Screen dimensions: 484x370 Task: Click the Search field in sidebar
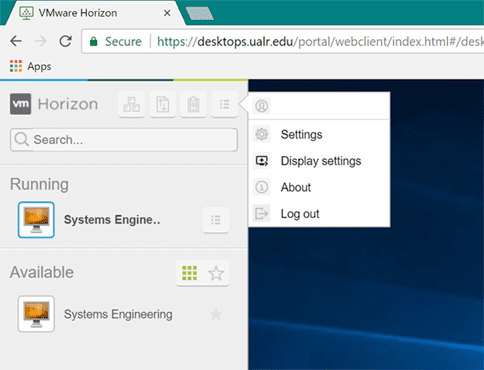point(124,140)
